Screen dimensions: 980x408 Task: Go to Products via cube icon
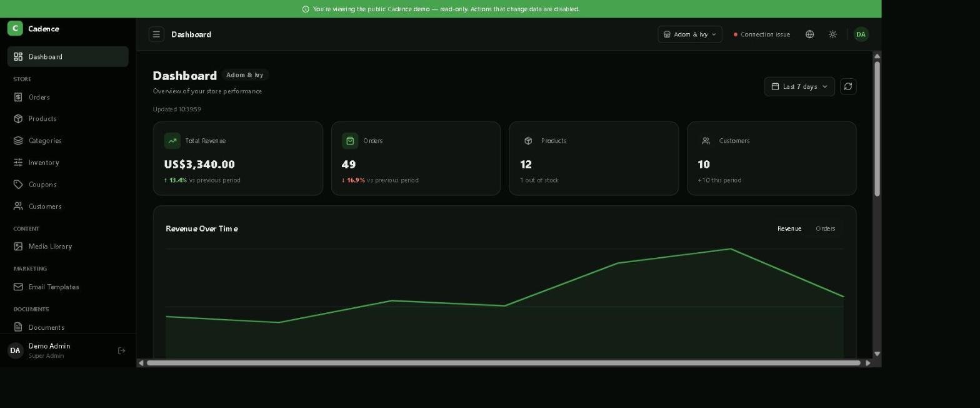(18, 118)
